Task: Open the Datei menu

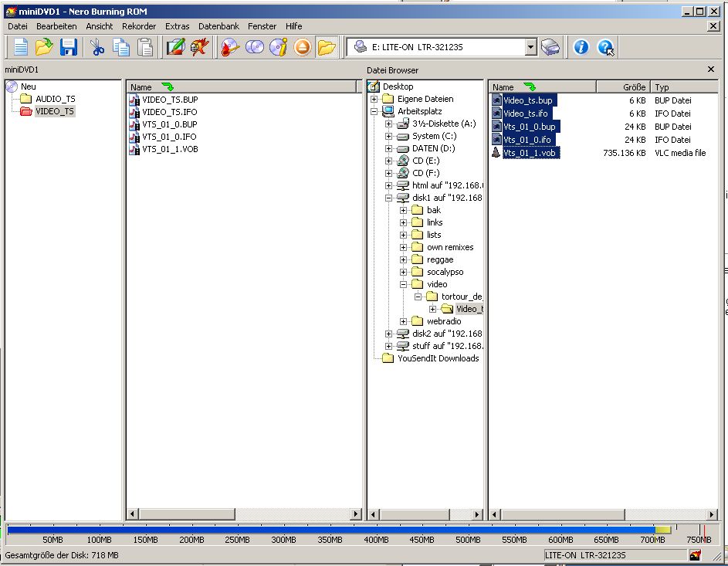Action: 18,26
